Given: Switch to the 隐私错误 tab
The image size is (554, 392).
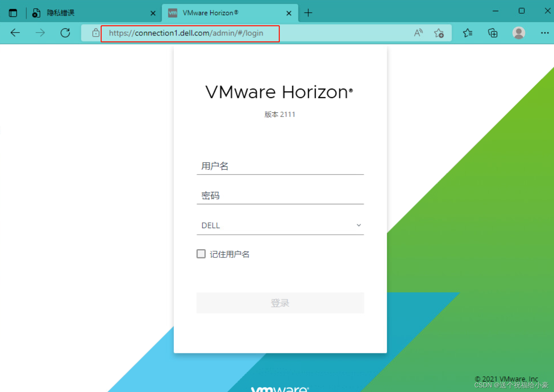Looking at the screenshot, I should coord(91,13).
